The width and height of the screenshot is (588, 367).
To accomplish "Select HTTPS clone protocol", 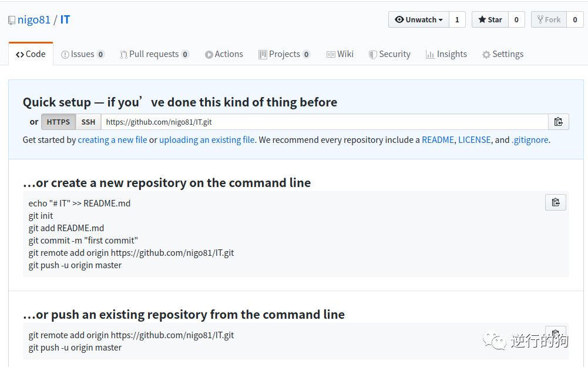I will pyautogui.click(x=58, y=122).
